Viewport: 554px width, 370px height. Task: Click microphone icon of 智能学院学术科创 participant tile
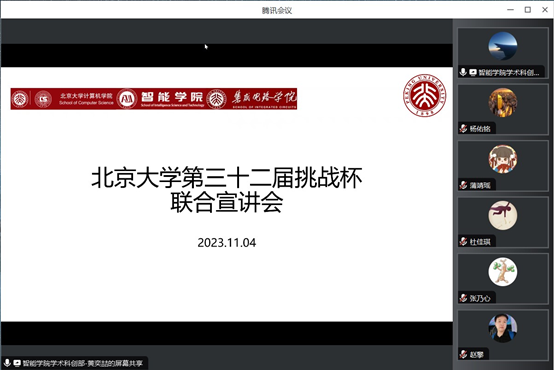(x=463, y=72)
